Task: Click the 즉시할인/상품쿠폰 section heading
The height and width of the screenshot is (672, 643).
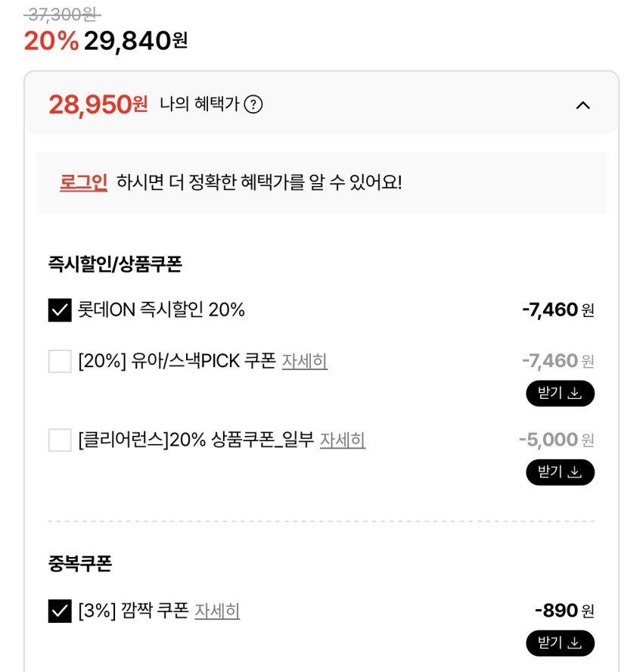Action: 115,264
